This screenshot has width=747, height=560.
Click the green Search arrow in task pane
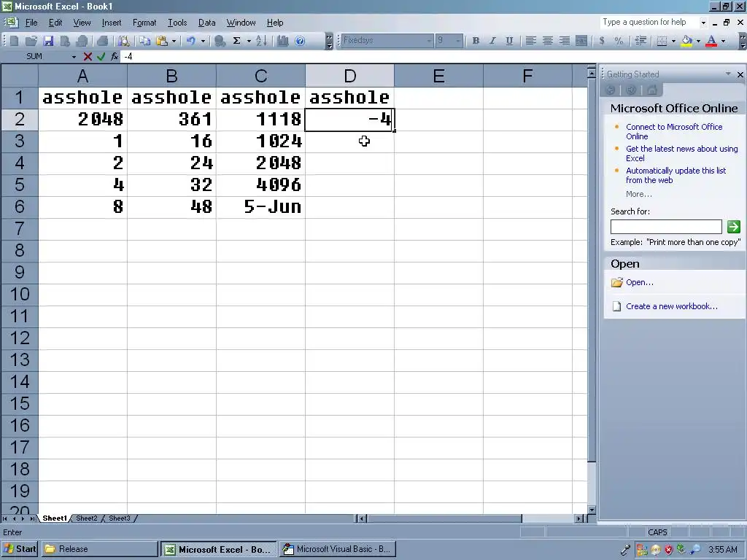[x=734, y=227]
